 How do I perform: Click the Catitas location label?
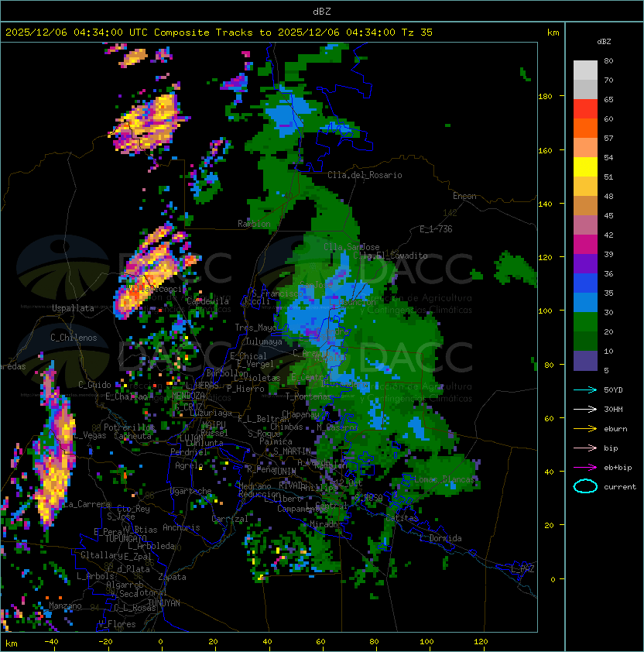[x=402, y=518]
